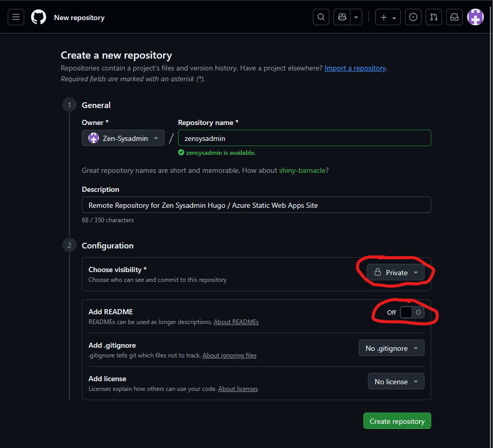
Task: Change visibility using the Private dropdown
Action: point(396,273)
